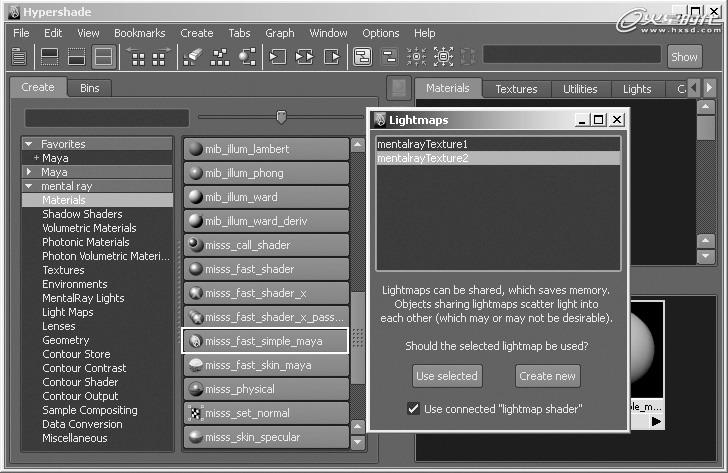728x473 pixels.
Task: Create misss_fast_shader_x node
Action: tap(266, 293)
